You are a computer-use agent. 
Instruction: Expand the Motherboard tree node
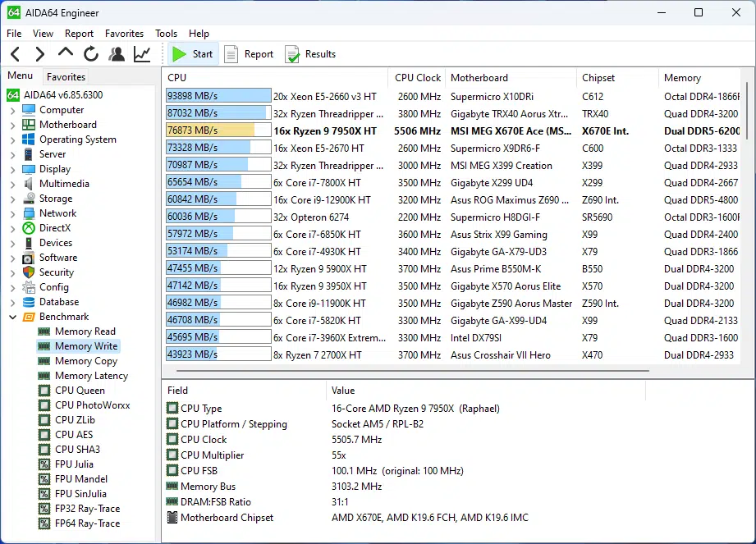click(12, 126)
